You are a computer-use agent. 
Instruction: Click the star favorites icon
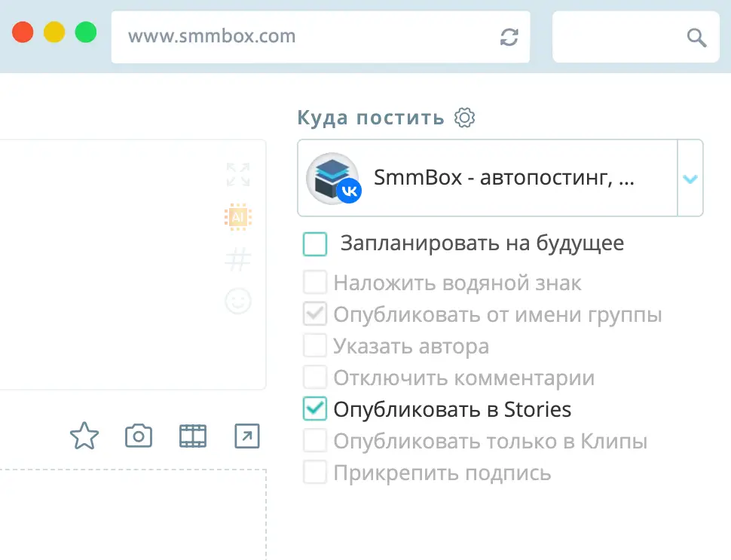click(x=84, y=436)
